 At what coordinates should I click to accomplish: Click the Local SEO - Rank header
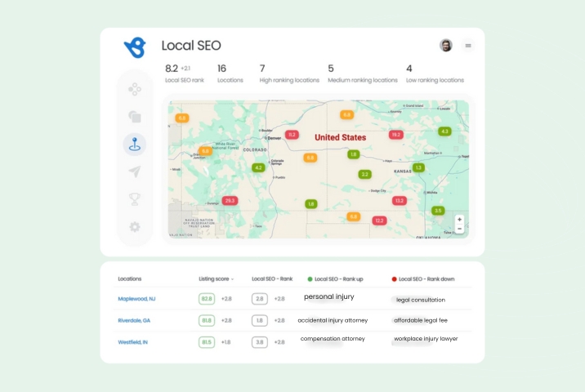tap(272, 279)
